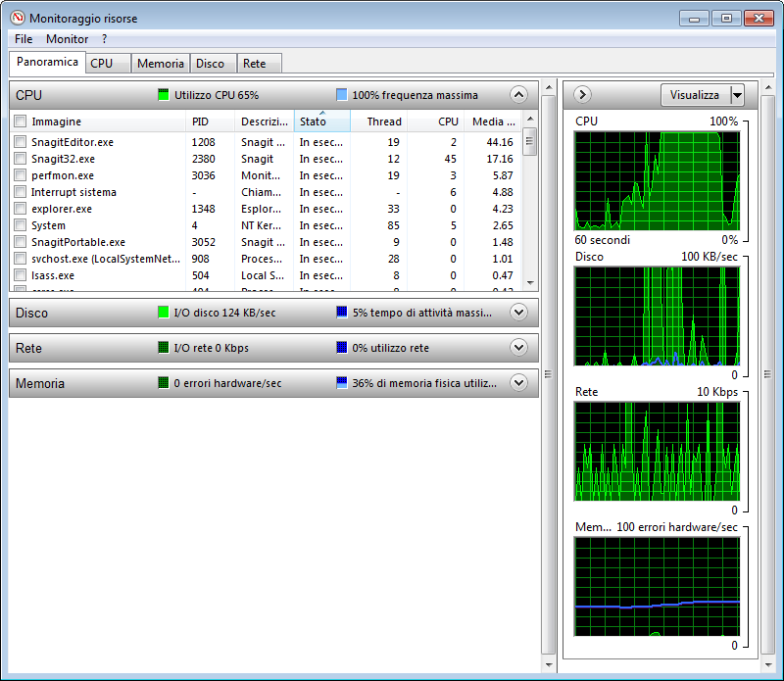This screenshot has height=681, width=784.
Task: Collapse the graphs pane with arrow button
Action: point(583,95)
